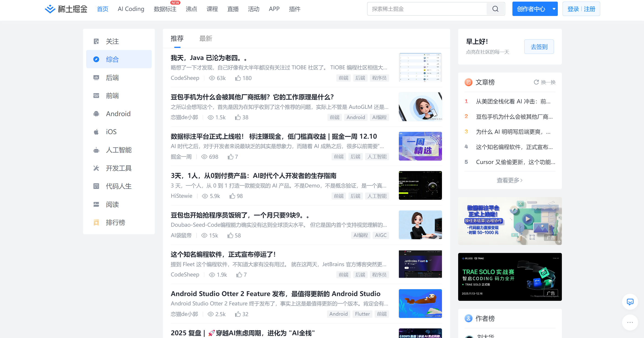Image resolution: width=644 pixels, height=338 pixels.
Task: Click the iOS apple icon
Action: pyautogui.click(x=96, y=132)
